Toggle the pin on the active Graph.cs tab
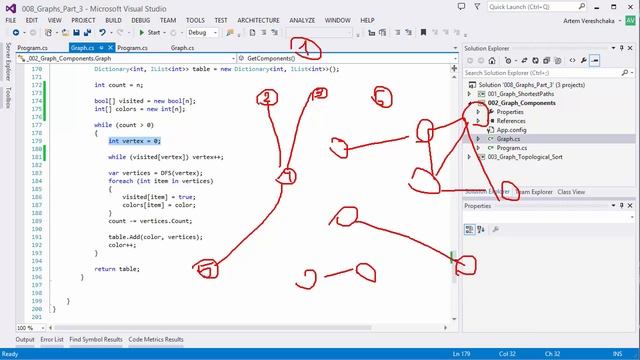 point(101,48)
